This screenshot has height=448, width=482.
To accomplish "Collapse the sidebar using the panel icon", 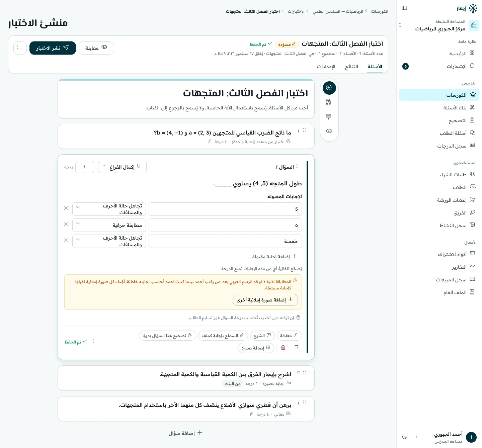I will (404, 8).
